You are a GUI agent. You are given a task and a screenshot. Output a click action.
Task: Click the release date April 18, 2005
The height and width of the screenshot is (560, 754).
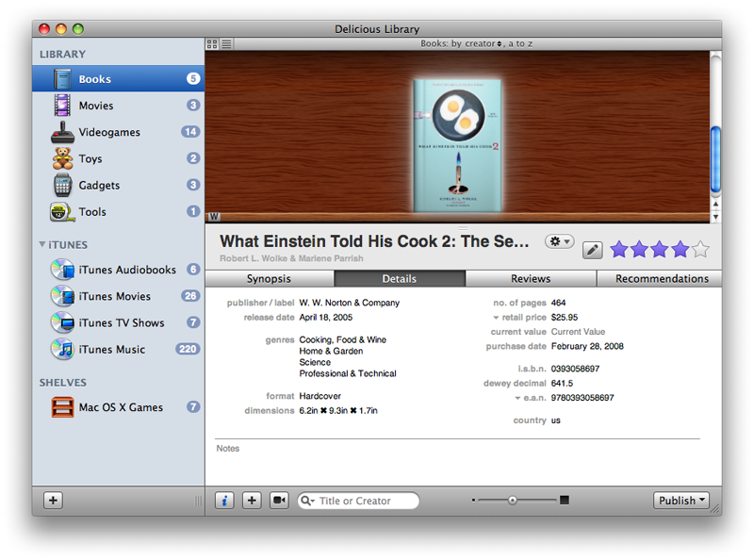coord(325,317)
